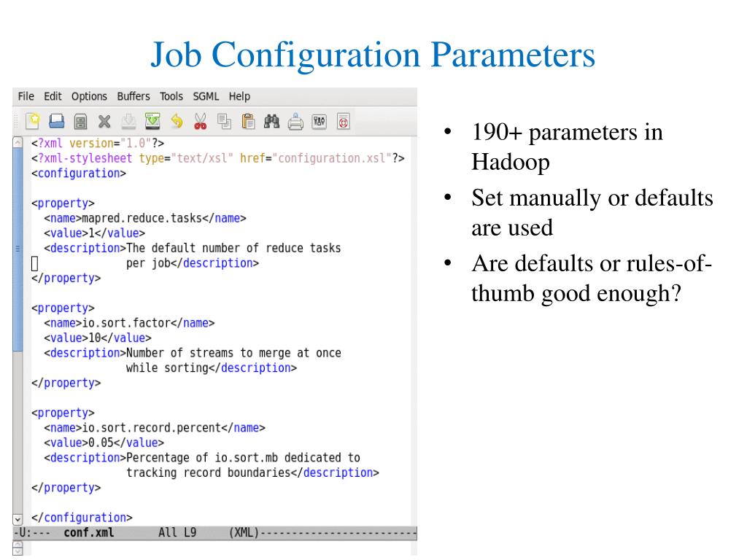Click the editor scrollbar up arrow
Viewport: 747px width, 560px height.
coord(18,142)
